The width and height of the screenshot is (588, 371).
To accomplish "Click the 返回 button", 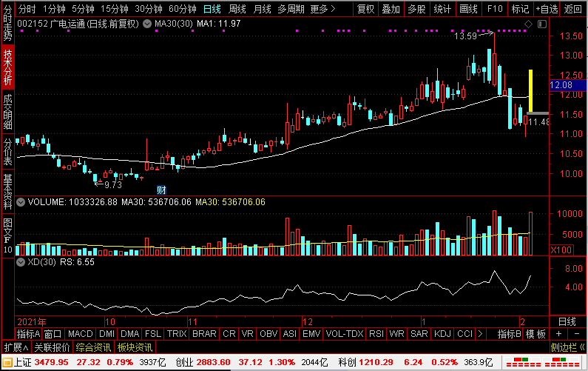I will click(x=573, y=9).
